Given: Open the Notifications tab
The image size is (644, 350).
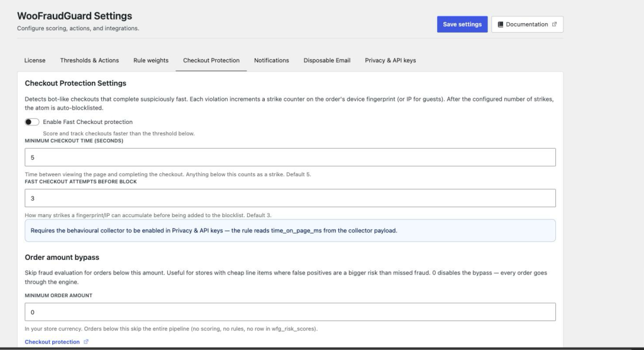Looking at the screenshot, I should (x=272, y=60).
